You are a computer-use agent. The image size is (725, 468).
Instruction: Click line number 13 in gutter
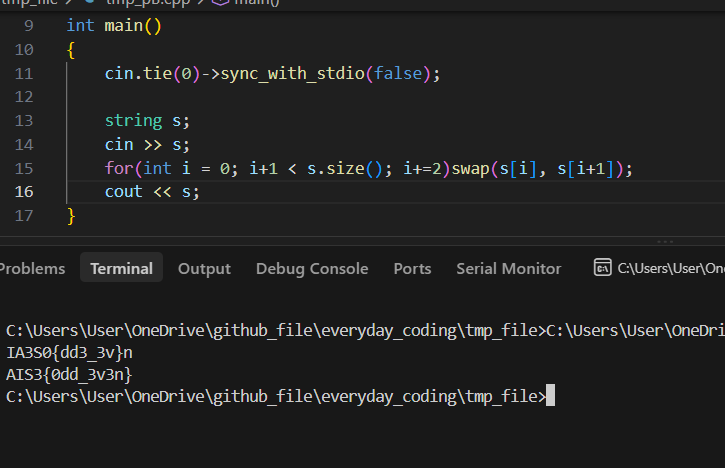24,121
